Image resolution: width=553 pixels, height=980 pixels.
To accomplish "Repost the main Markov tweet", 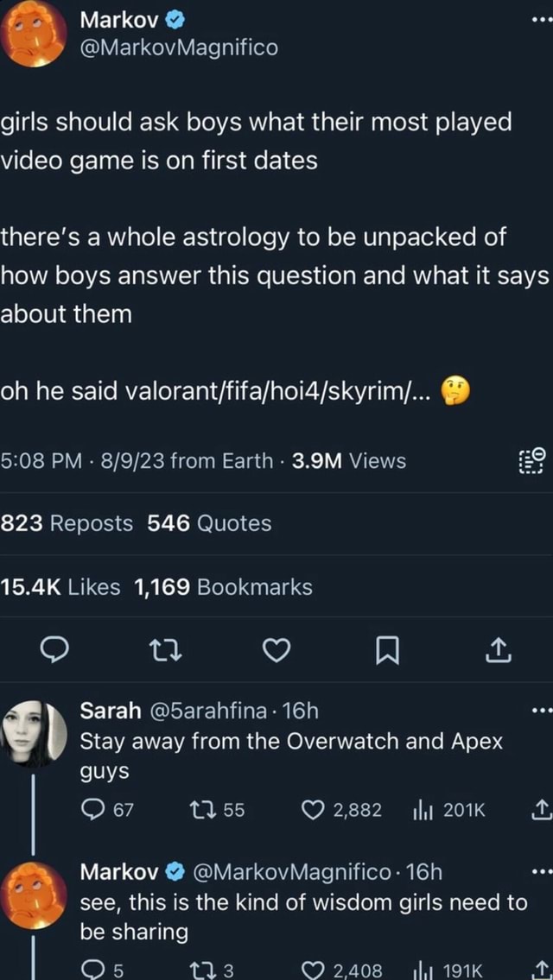I will 164,651.
